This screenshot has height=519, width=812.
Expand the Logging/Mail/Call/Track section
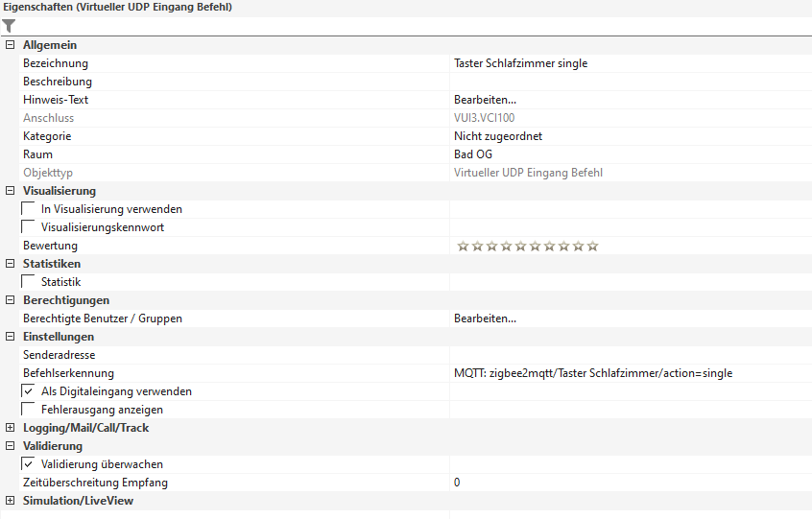tap(10, 428)
